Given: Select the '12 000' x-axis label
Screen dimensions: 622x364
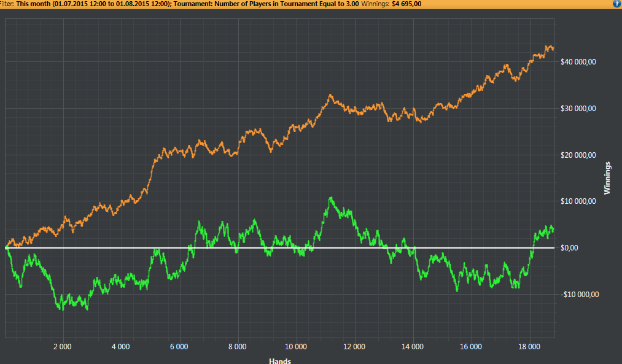Looking at the screenshot, I should click(x=354, y=347).
